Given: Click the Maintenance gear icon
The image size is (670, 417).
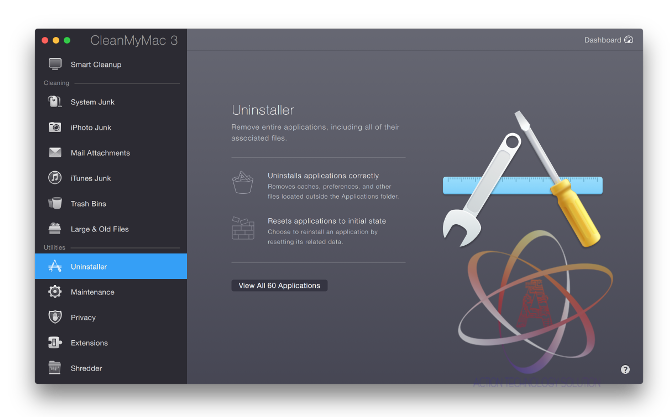Looking at the screenshot, I should click(x=55, y=291).
